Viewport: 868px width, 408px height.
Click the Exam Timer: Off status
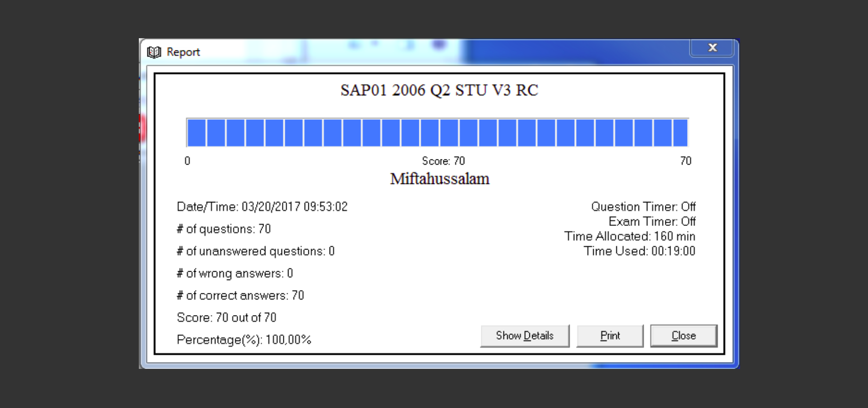click(x=652, y=222)
